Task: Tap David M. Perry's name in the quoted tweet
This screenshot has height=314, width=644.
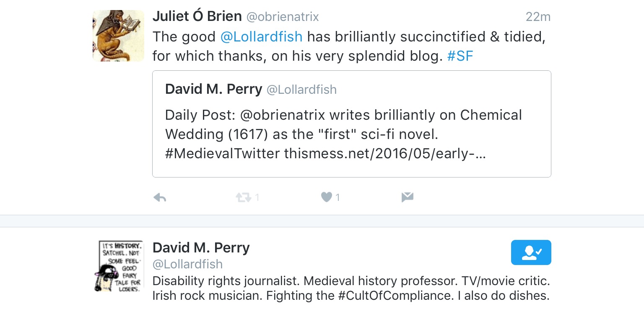Action: pos(213,89)
